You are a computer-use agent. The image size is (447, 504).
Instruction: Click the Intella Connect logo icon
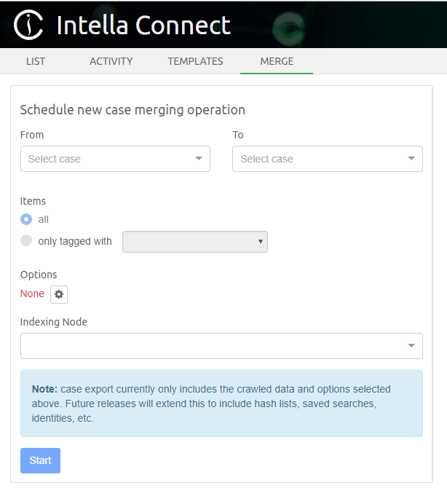click(x=29, y=25)
